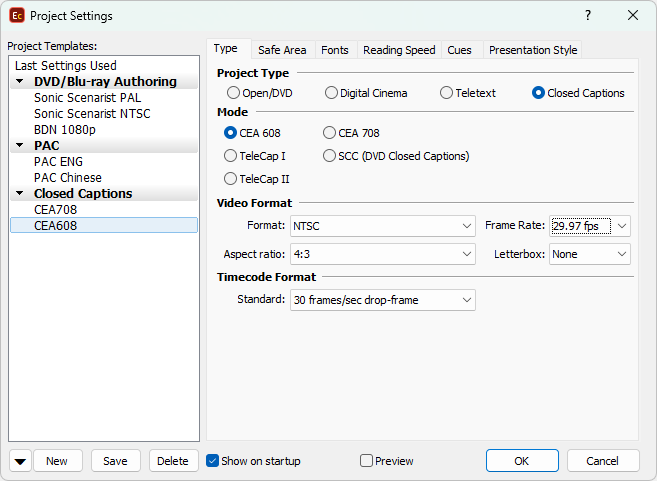Open the Timecode Standard dropdown
The height and width of the screenshot is (481, 657).
coord(382,300)
